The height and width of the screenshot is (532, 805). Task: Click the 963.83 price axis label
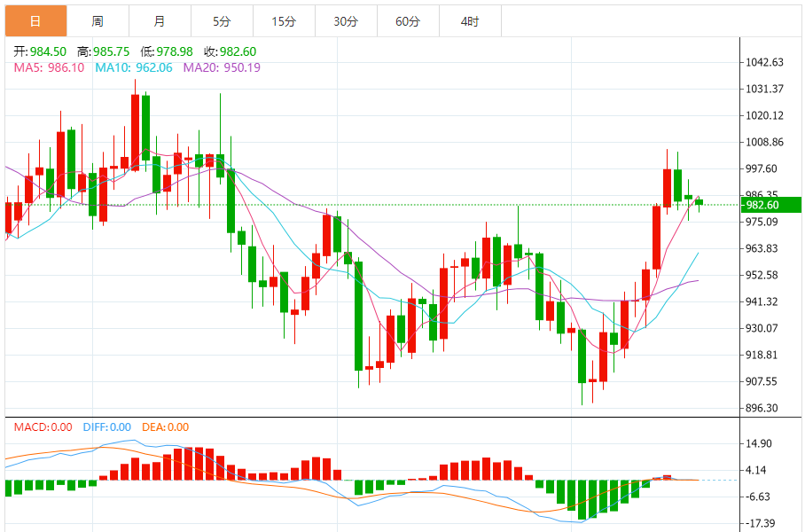tap(762, 248)
